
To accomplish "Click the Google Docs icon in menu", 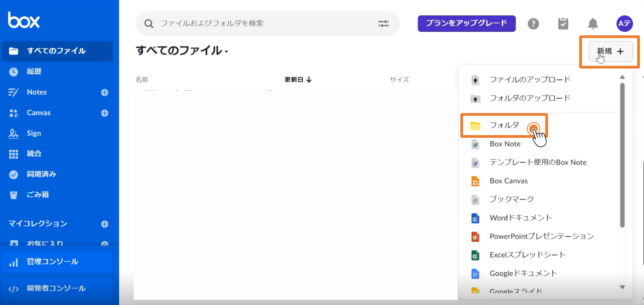I will coord(475,274).
